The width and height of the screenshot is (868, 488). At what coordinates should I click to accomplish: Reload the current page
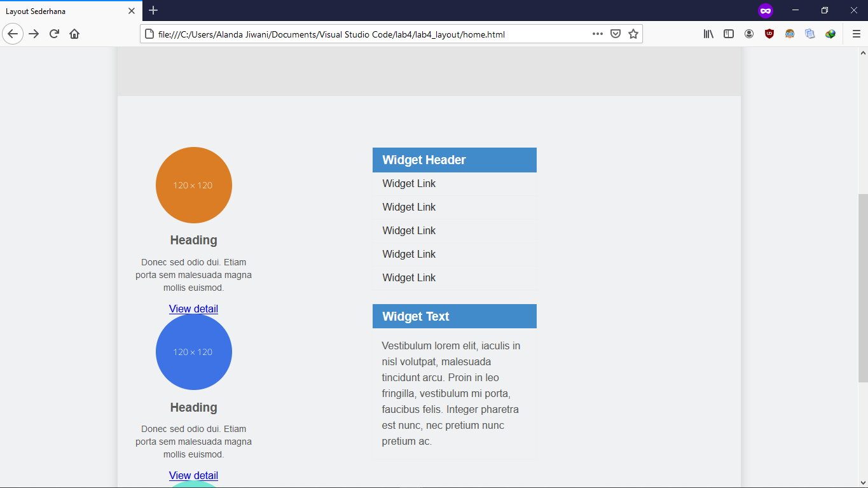coord(54,34)
